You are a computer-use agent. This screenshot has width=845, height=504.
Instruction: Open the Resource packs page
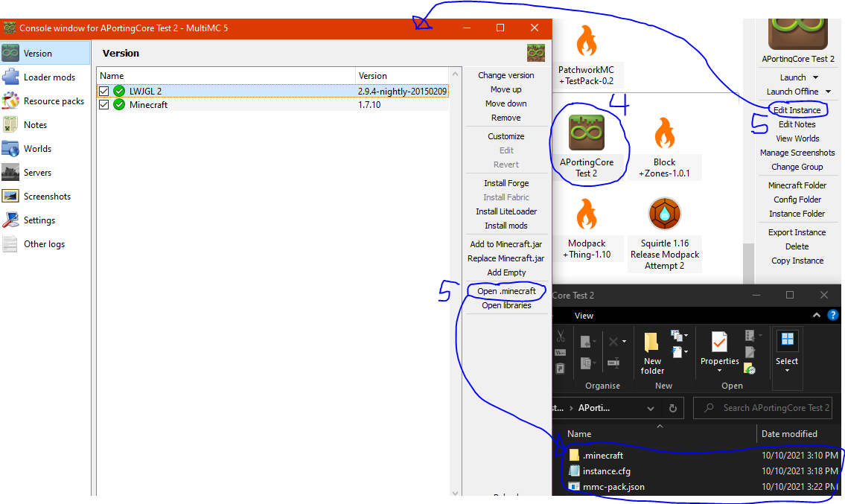(45, 101)
